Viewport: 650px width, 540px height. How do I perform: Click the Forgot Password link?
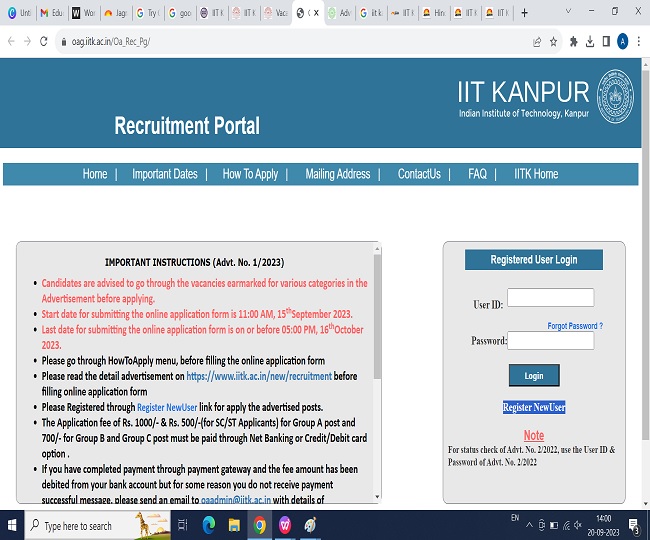[575, 326]
